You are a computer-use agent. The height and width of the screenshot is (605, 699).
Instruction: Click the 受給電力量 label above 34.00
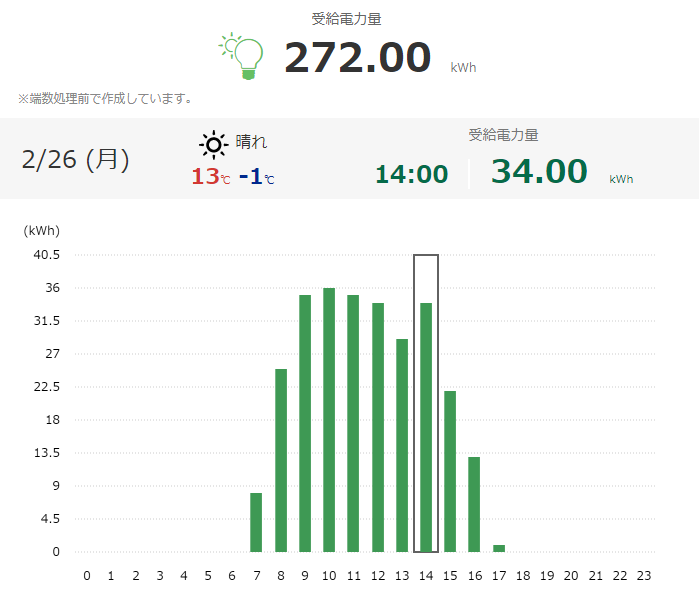click(503, 135)
